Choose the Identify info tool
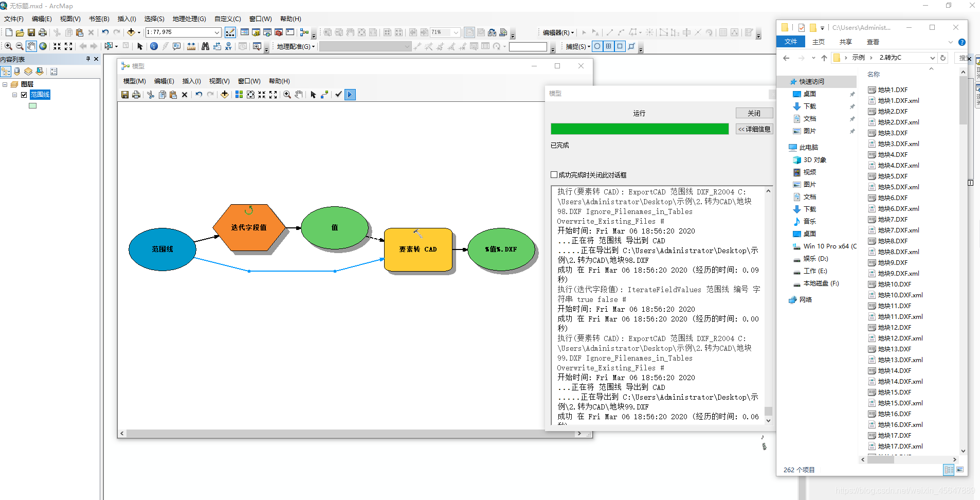Image resolution: width=980 pixels, height=500 pixels. coord(154,46)
